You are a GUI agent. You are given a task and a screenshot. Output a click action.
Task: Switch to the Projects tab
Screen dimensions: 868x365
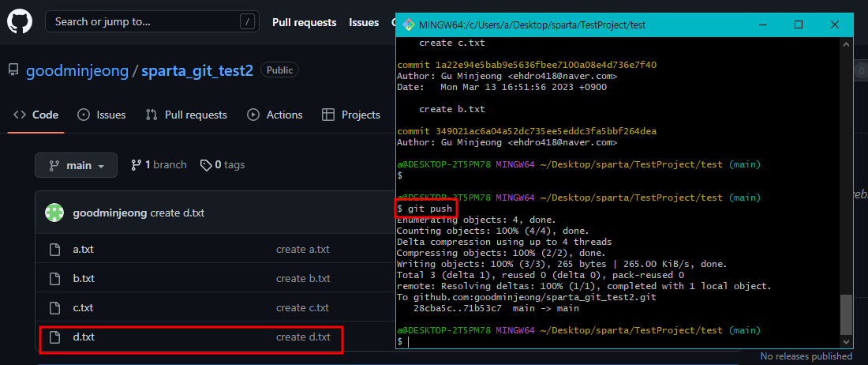point(351,115)
